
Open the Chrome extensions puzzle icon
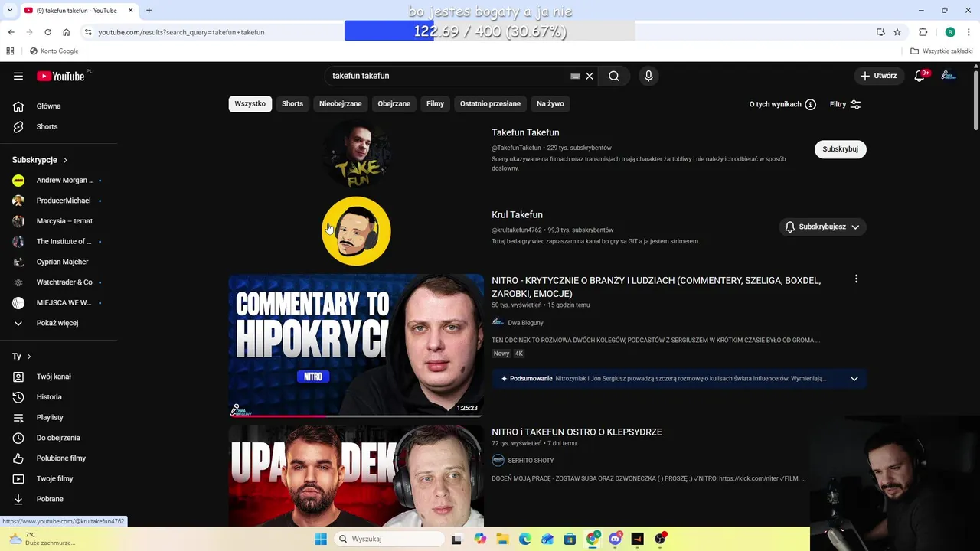[923, 32]
